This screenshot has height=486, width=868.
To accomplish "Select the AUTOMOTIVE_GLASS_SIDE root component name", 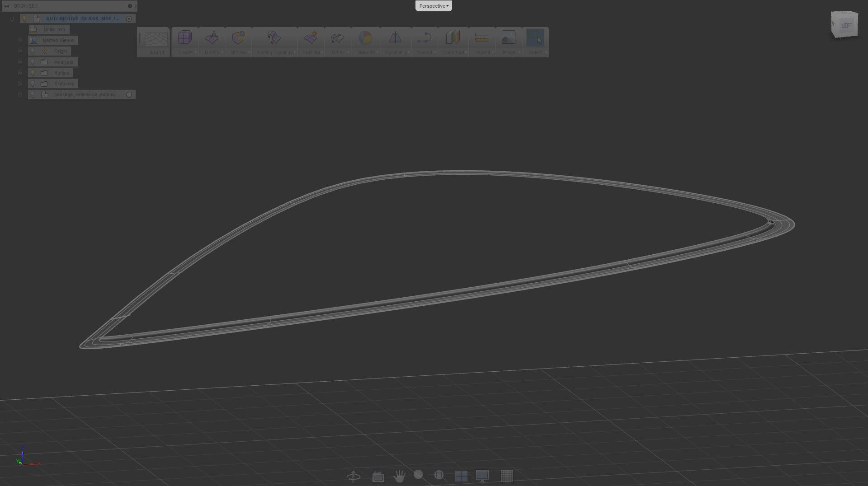I will tap(83, 19).
